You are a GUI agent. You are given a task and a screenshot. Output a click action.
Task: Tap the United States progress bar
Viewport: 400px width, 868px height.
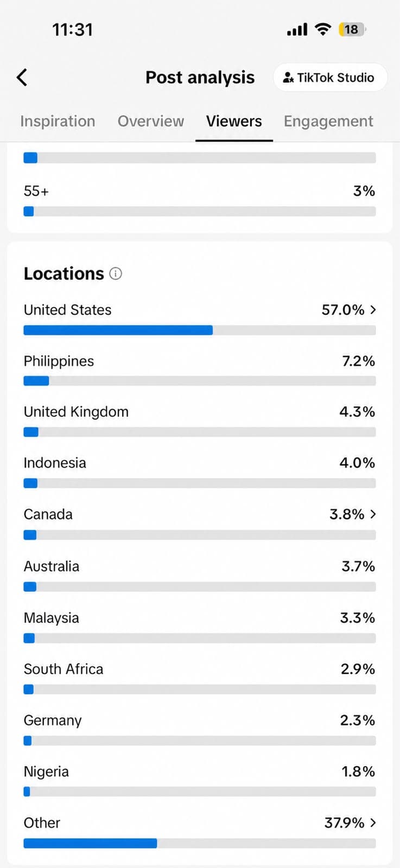(x=200, y=330)
